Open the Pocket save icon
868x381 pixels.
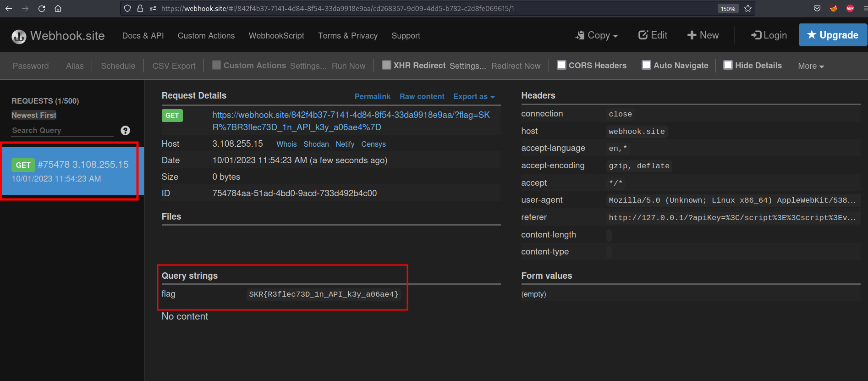coord(817,8)
